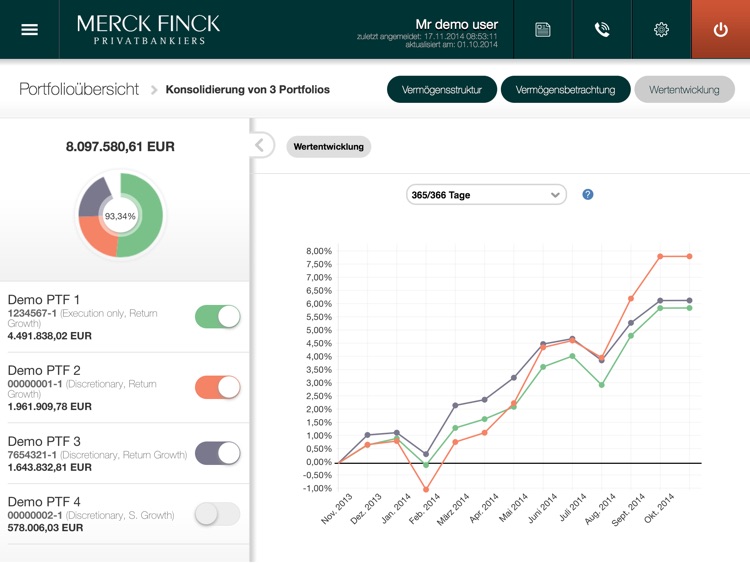Switch to Vermögensstruktur tab
Viewport: 750px width, 563px height.
click(x=441, y=90)
